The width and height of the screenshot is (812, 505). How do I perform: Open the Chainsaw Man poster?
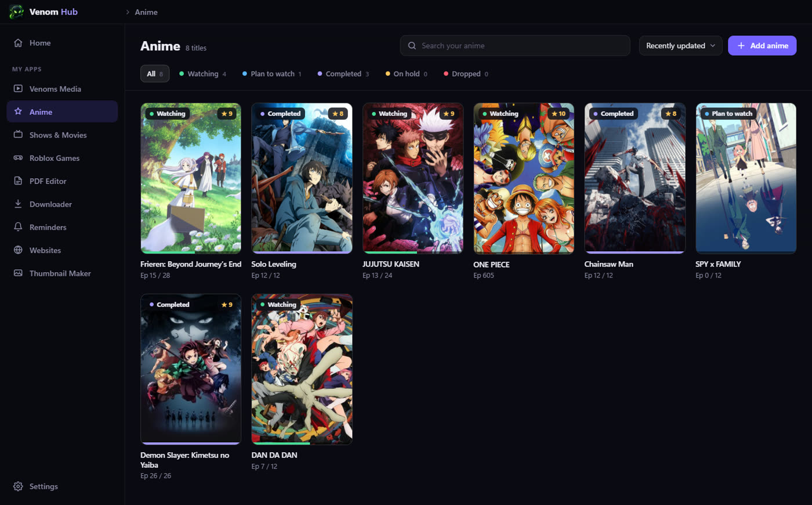[x=635, y=178]
